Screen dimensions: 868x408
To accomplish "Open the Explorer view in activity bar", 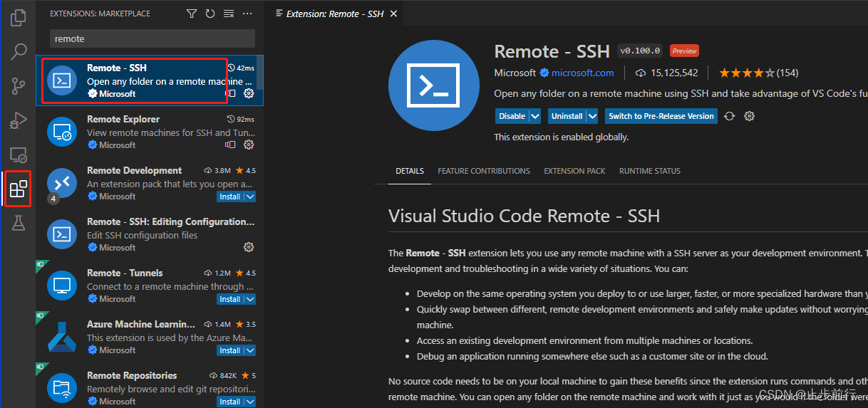I will 19,18.
